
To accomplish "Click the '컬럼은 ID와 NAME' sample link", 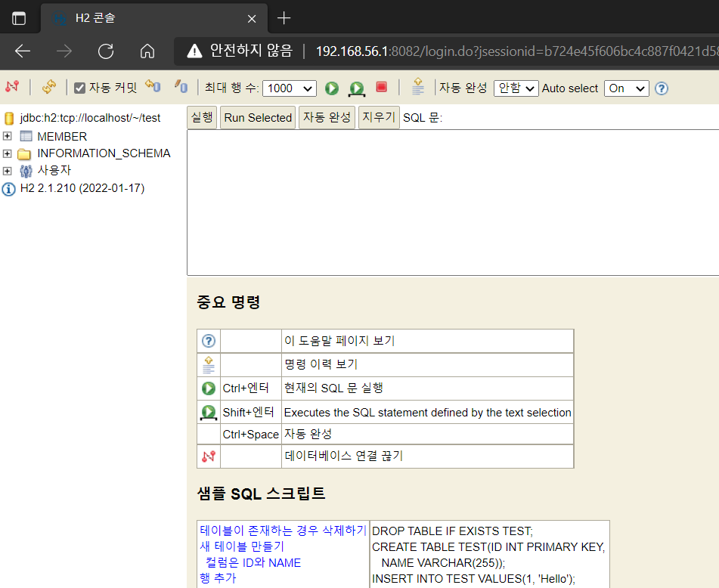I will coord(253,562).
